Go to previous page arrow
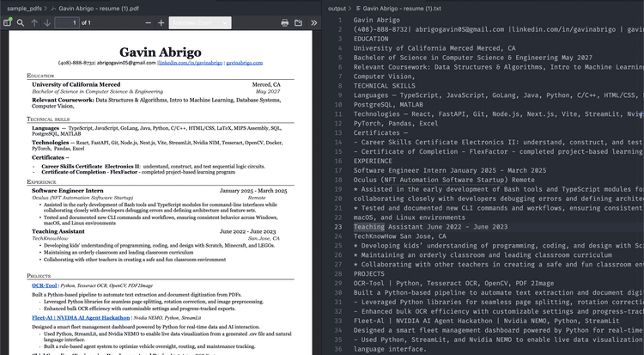 click(x=34, y=22)
